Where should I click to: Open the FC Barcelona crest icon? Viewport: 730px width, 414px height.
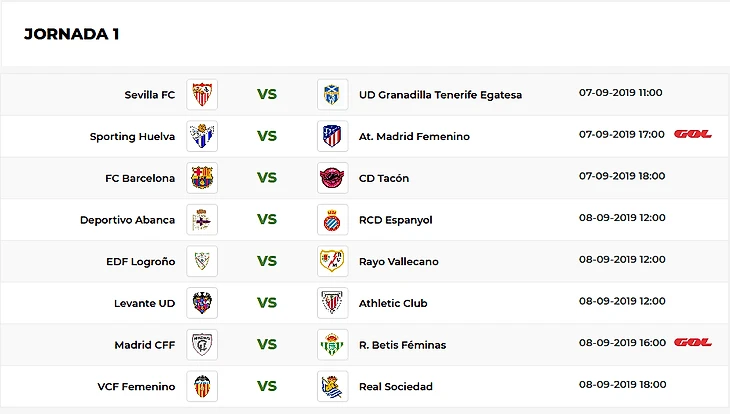202,178
